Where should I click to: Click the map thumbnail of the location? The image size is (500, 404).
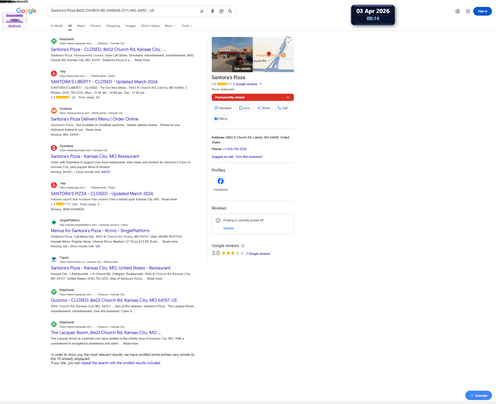click(x=274, y=54)
